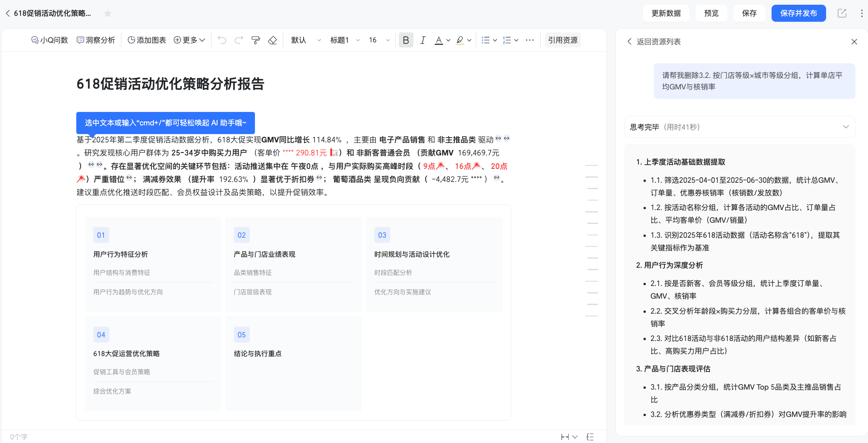This screenshot has height=443, width=868.
Task: Toggle the outline icon in footer
Action: pos(590,437)
